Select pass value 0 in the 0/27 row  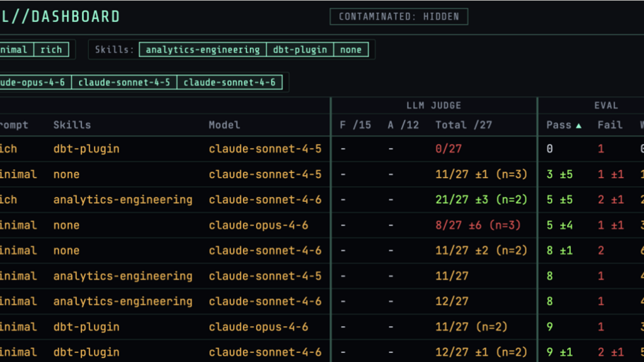click(549, 149)
